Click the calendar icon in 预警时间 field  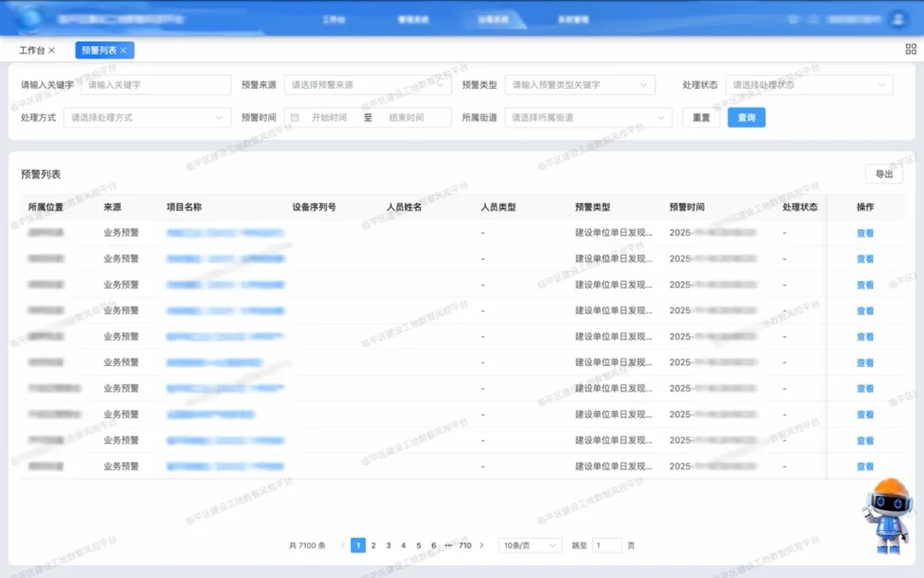[295, 118]
